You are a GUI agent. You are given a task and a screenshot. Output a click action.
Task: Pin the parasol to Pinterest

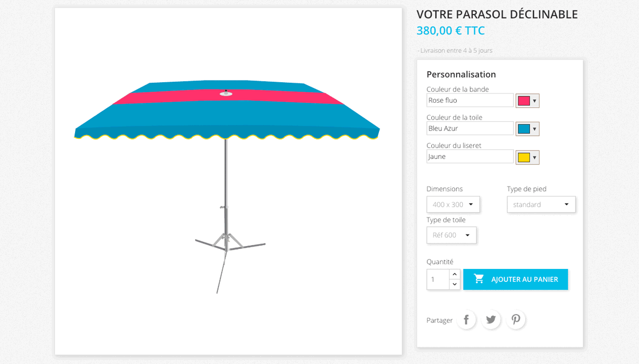click(516, 320)
